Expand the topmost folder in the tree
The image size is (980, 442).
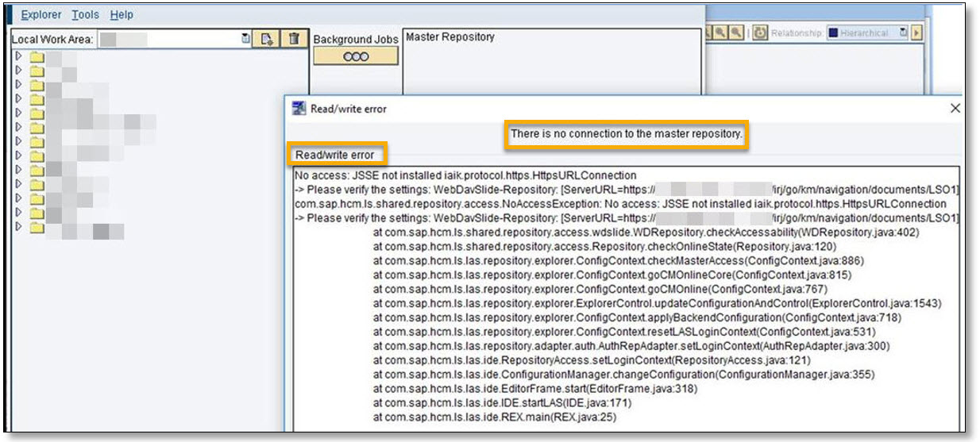click(19, 57)
